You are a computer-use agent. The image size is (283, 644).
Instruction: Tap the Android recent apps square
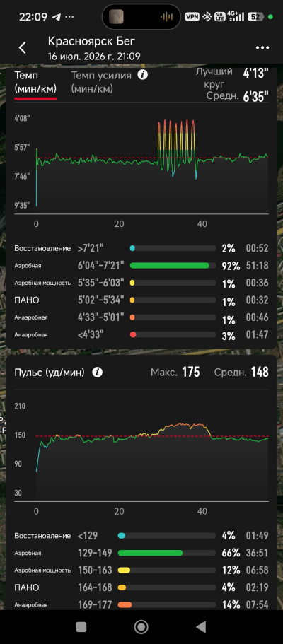[x=81, y=626]
